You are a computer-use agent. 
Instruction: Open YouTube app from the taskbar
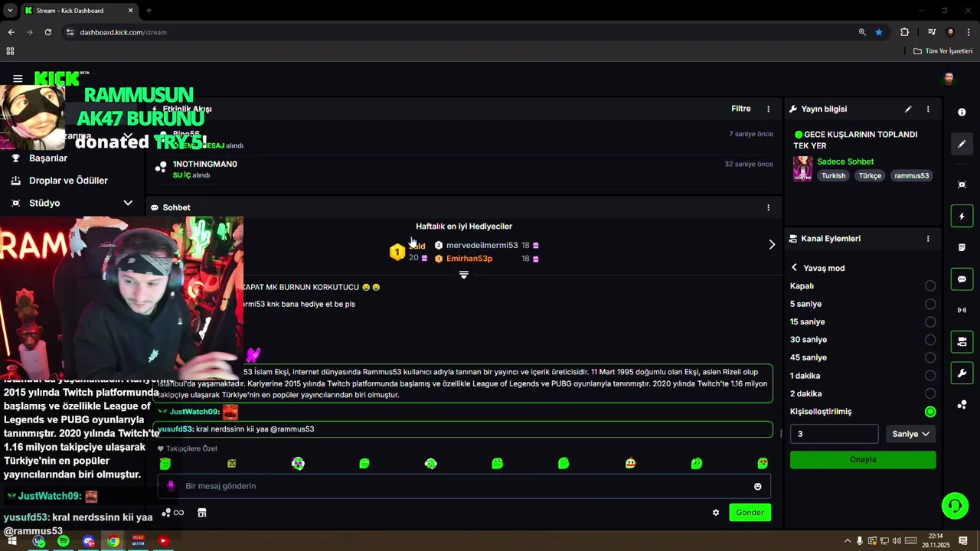pyautogui.click(x=163, y=541)
